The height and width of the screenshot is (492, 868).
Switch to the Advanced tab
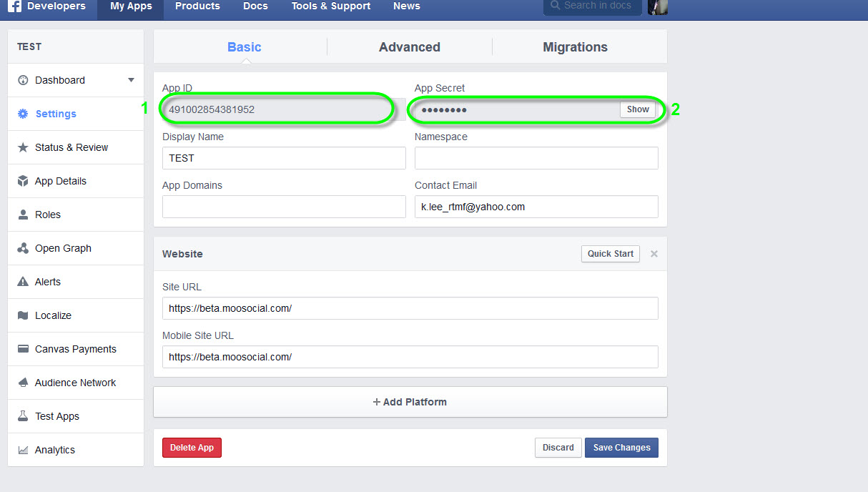click(409, 47)
